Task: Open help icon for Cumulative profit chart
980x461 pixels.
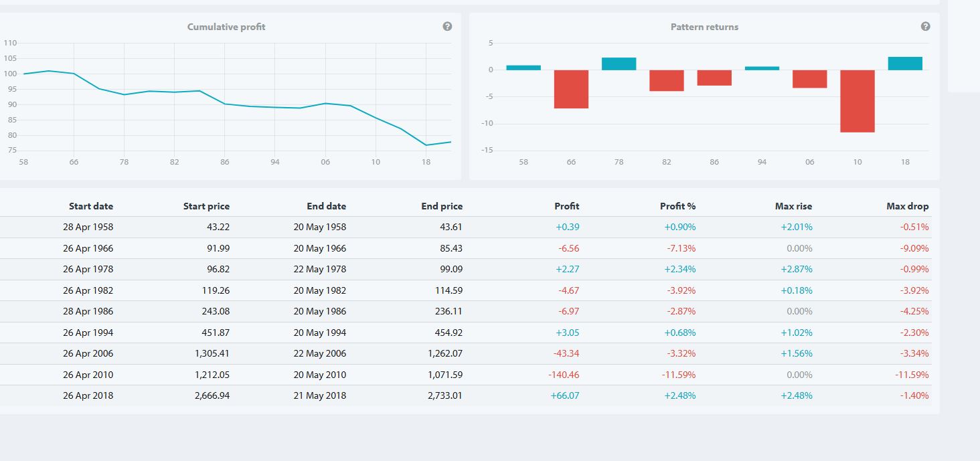Action: tap(447, 27)
